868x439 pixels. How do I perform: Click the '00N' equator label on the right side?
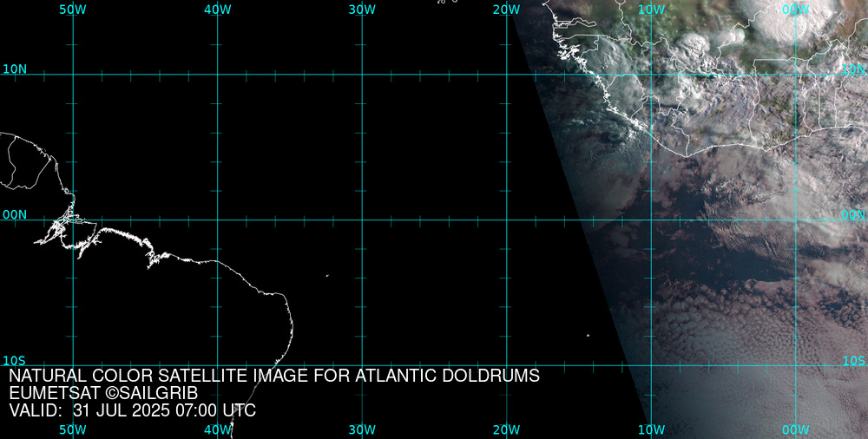point(853,215)
